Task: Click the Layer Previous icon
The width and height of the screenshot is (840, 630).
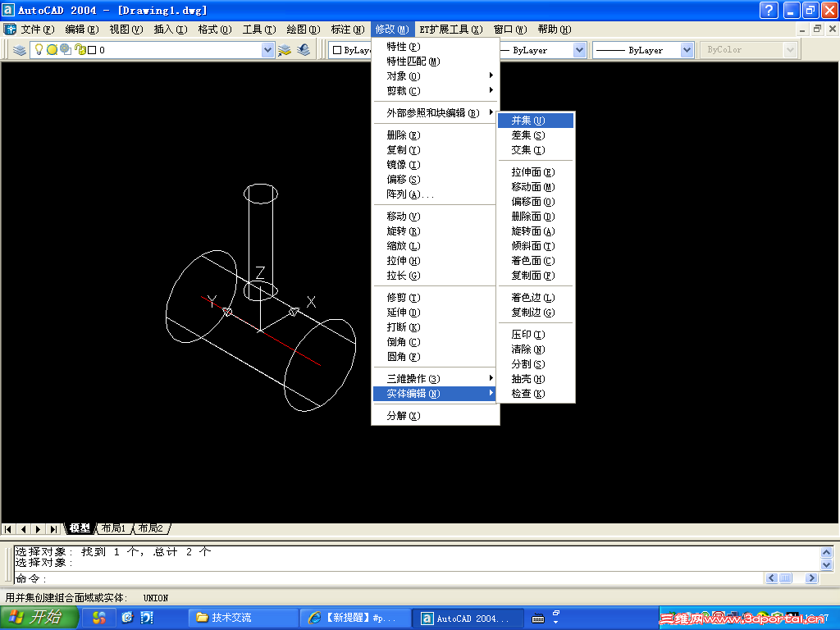Action: pos(304,50)
